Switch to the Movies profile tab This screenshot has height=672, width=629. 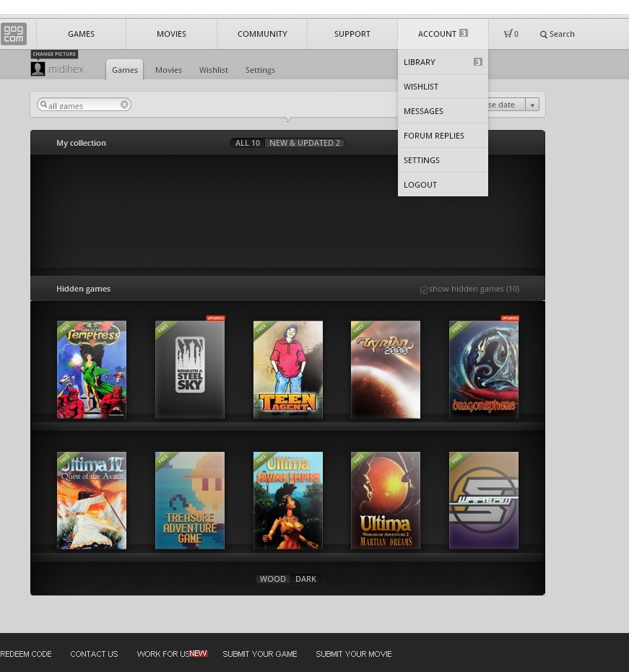click(168, 70)
